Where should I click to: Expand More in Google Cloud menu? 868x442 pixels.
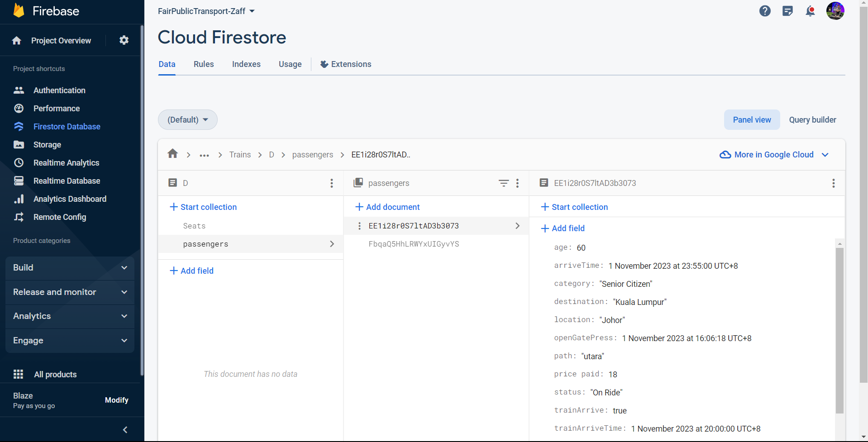coord(774,154)
